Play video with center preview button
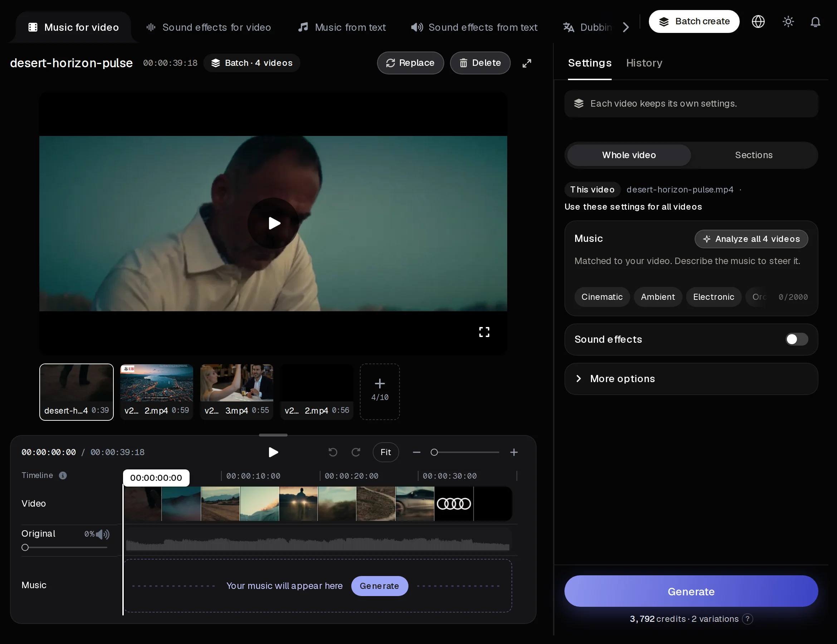 273,223
